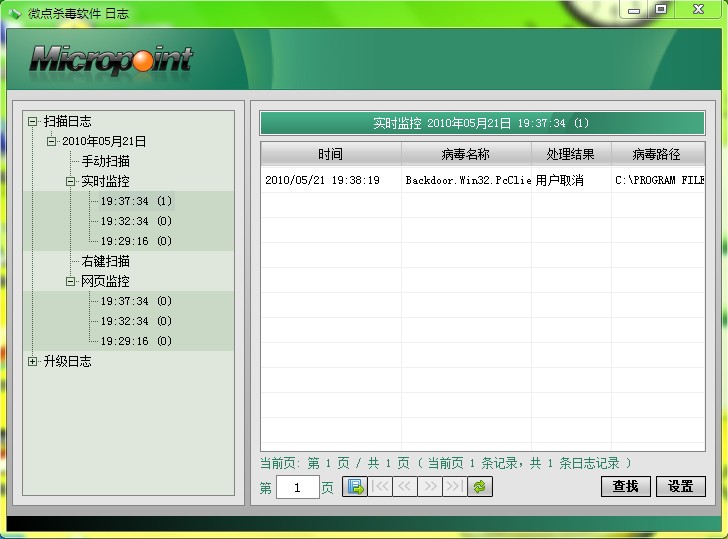Click the page number input field
This screenshot has height=539, width=728.
click(297, 487)
